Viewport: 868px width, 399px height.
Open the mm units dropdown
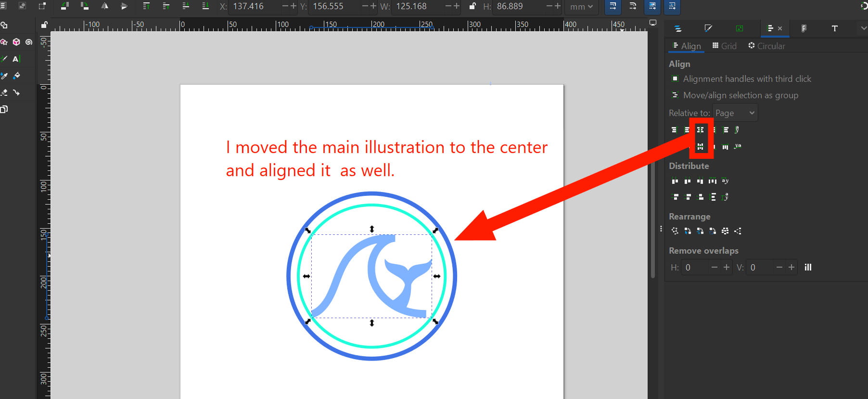(581, 6)
